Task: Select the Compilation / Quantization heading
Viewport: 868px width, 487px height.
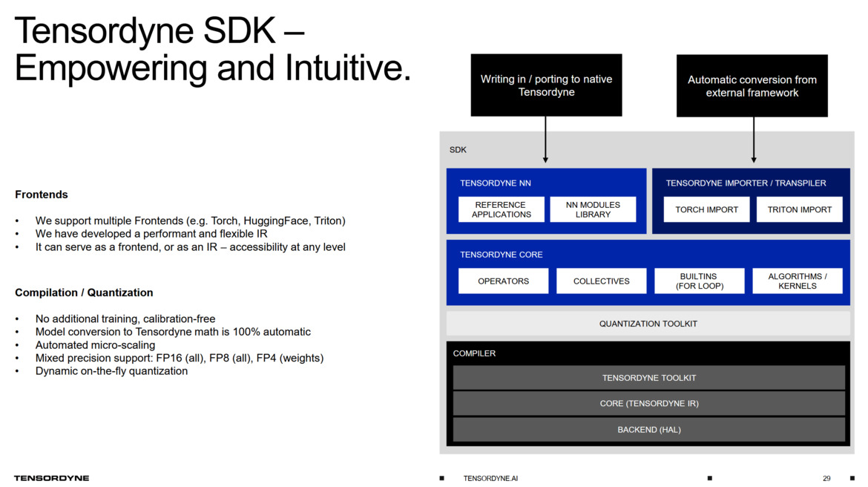Action: pyautogui.click(x=84, y=292)
